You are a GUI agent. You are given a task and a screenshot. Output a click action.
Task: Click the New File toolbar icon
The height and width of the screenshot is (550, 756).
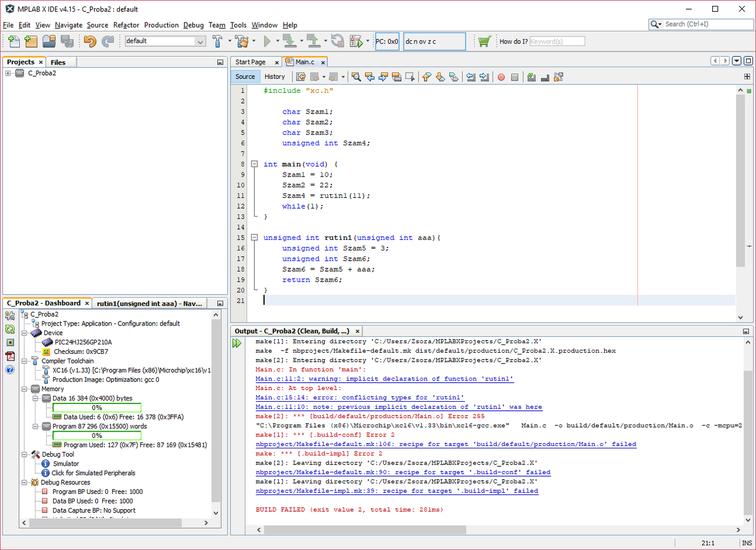(13, 41)
